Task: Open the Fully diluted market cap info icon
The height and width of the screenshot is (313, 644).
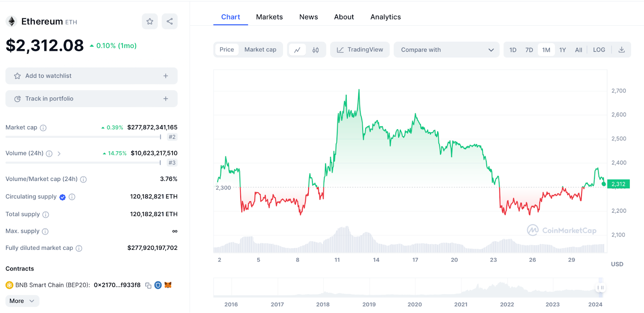Action: click(x=79, y=248)
